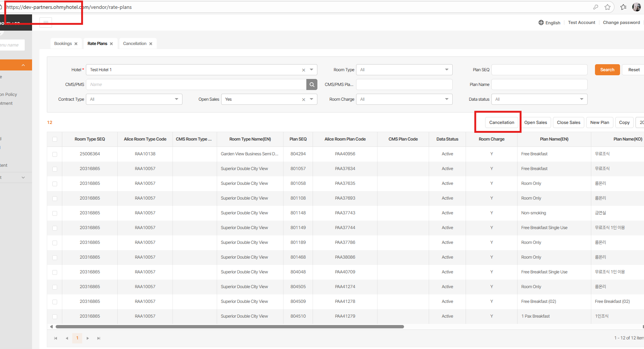The height and width of the screenshot is (349, 644).
Task: Select checkbox for Plan SEQ 801148 row
Action: tap(55, 213)
